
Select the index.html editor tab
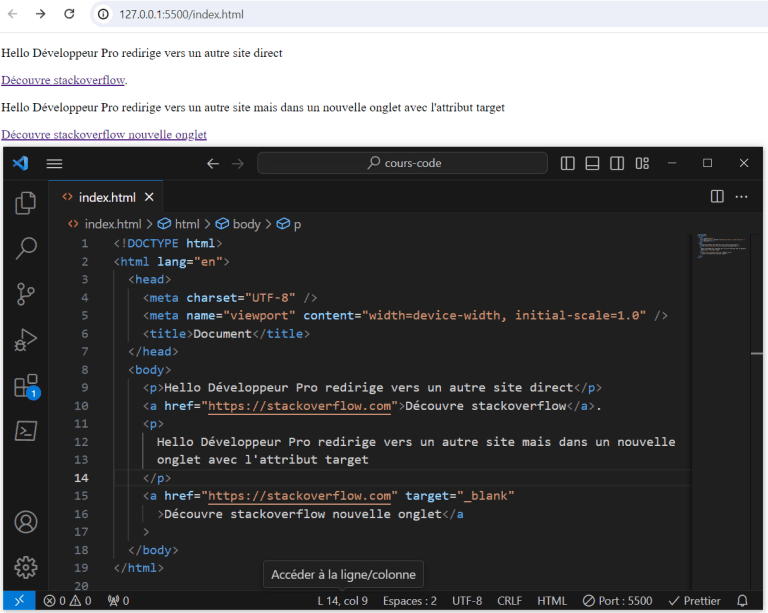(x=106, y=197)
